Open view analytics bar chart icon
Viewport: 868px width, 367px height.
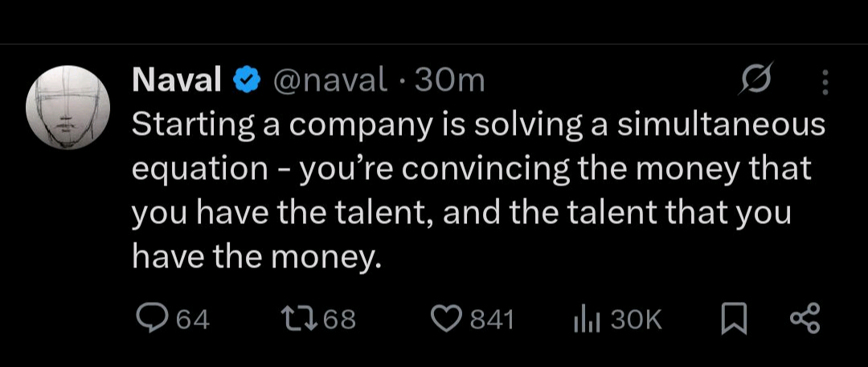pyautogui.click(x=587, y=319)
